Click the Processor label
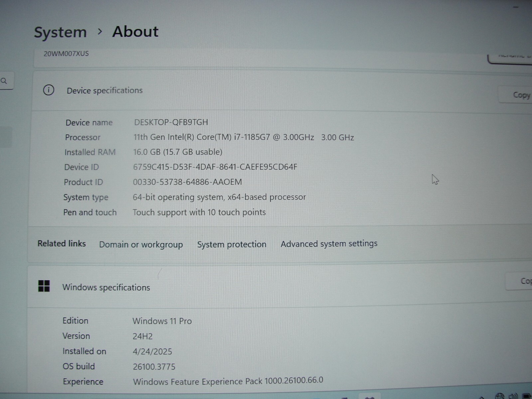Screen dimensions: 532x399 click(83, 137)
